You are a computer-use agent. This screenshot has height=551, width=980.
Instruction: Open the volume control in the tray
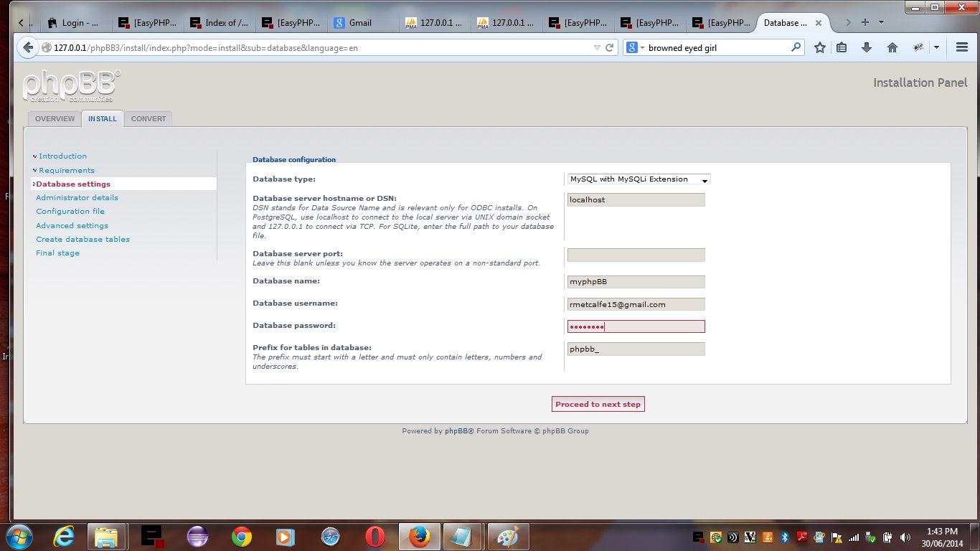coord(905,537)
